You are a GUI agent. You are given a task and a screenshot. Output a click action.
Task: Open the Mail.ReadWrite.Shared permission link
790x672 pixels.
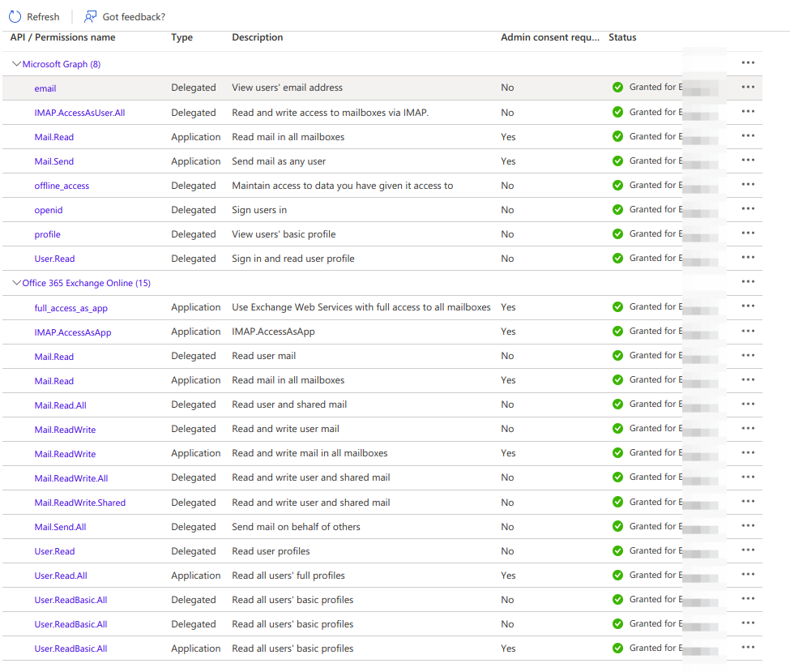click(79, 503)
